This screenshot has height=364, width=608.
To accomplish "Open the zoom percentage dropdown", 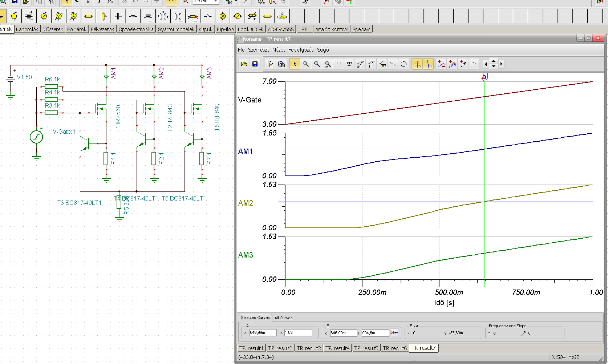I will coord(216,1).
